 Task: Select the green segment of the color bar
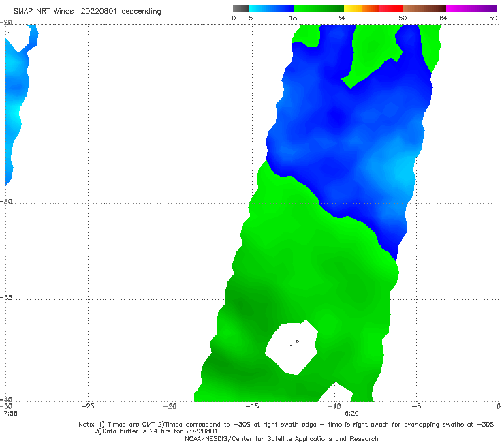click(319, 8)
